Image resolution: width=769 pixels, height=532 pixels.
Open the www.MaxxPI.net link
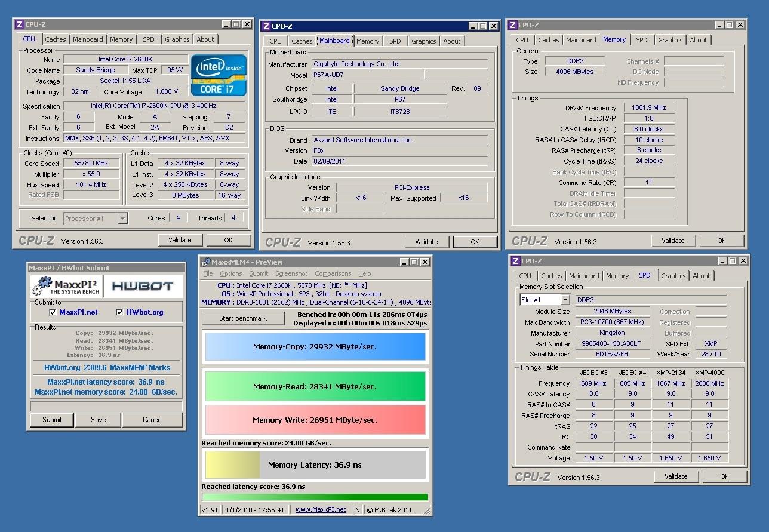(x=321, y=509)
